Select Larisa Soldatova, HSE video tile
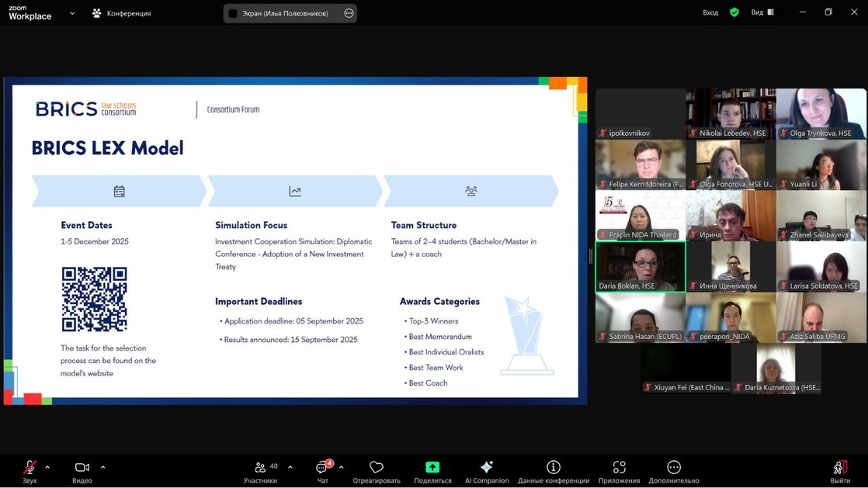868x488 pixels. pos(821,266)
